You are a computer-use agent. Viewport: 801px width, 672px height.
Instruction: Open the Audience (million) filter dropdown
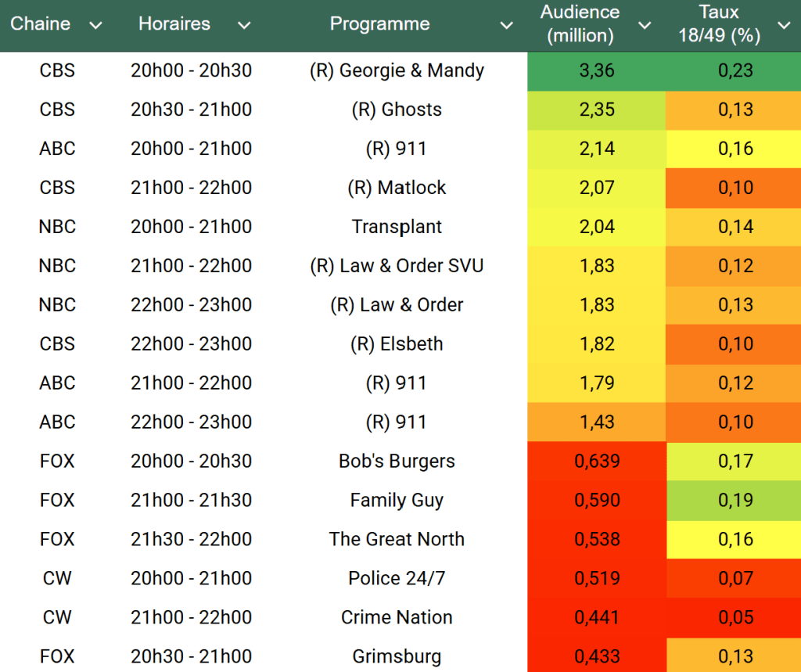(645, 26)
